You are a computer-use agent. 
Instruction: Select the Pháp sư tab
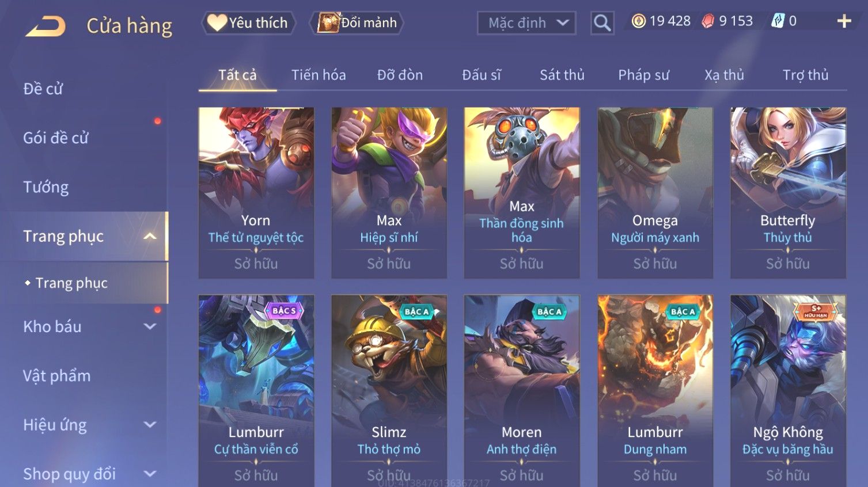643,75
